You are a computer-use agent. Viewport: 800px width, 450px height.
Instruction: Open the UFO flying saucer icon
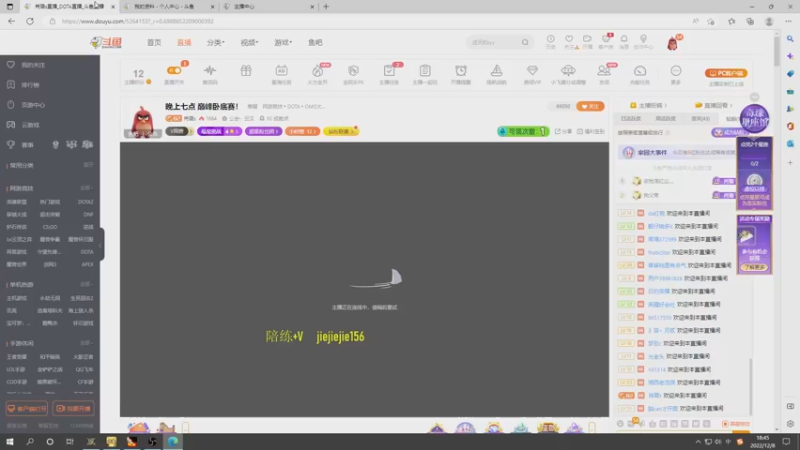[568, 70]
